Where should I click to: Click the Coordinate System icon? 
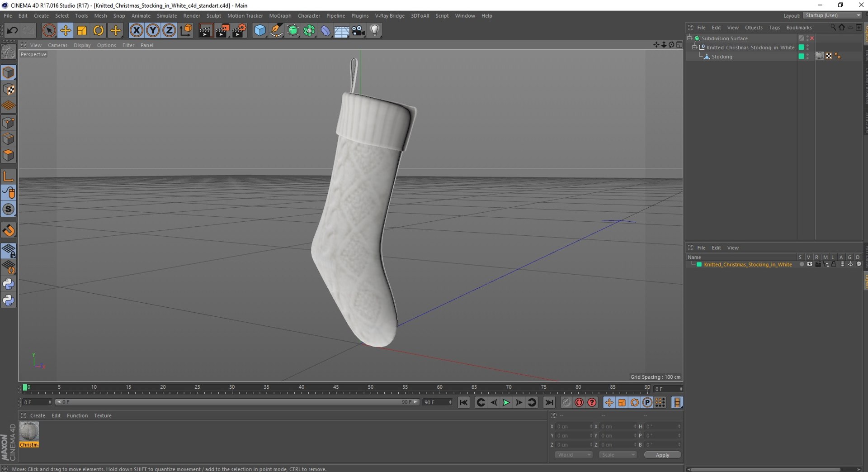tap(186, 31)
